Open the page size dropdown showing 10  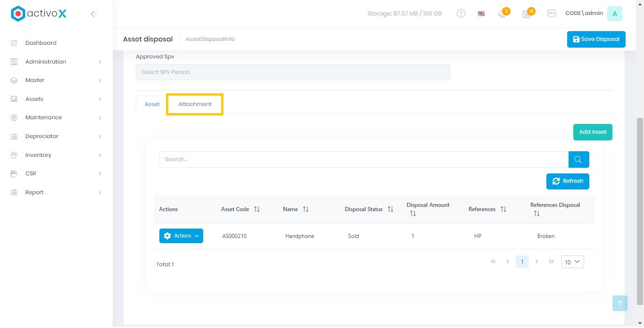tap(572, 262)
